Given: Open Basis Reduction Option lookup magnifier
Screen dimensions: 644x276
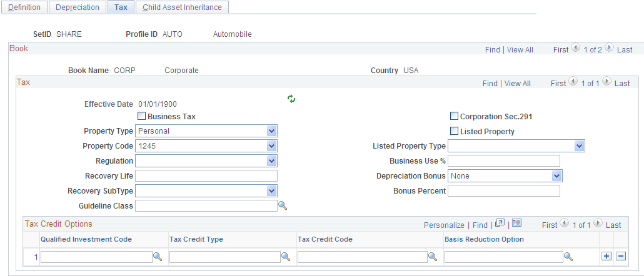Looking at the screenshot, I should [568, 257].
